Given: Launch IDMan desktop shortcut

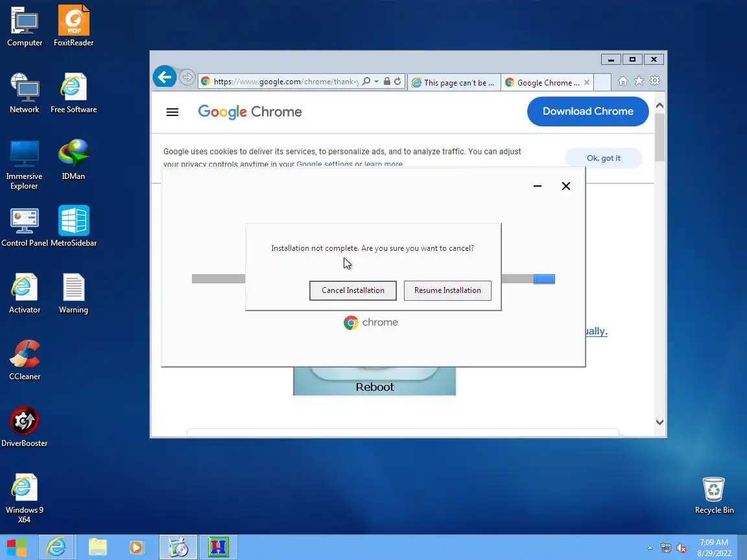Looking at the screenshot, I should [x=73, y=159].
